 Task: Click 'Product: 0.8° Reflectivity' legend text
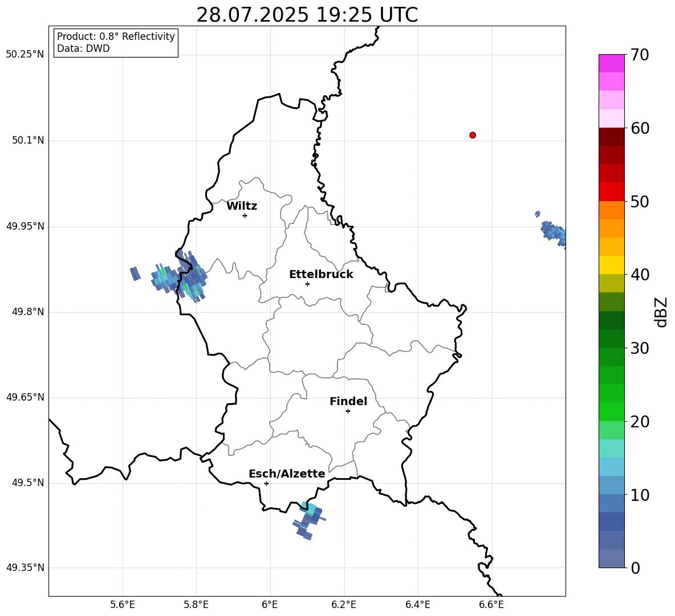click(116, 36)
